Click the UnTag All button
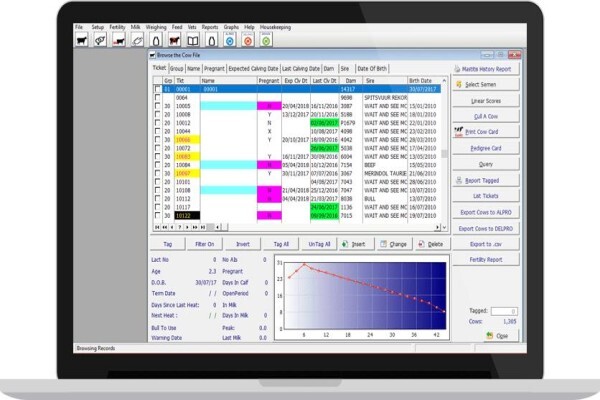600x400 pixels. (319, 244)
